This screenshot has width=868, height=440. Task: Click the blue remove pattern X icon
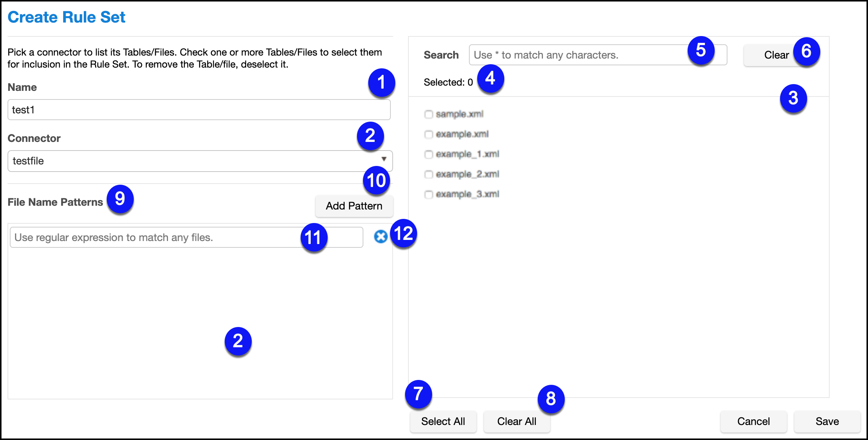[x=380, y=237]
